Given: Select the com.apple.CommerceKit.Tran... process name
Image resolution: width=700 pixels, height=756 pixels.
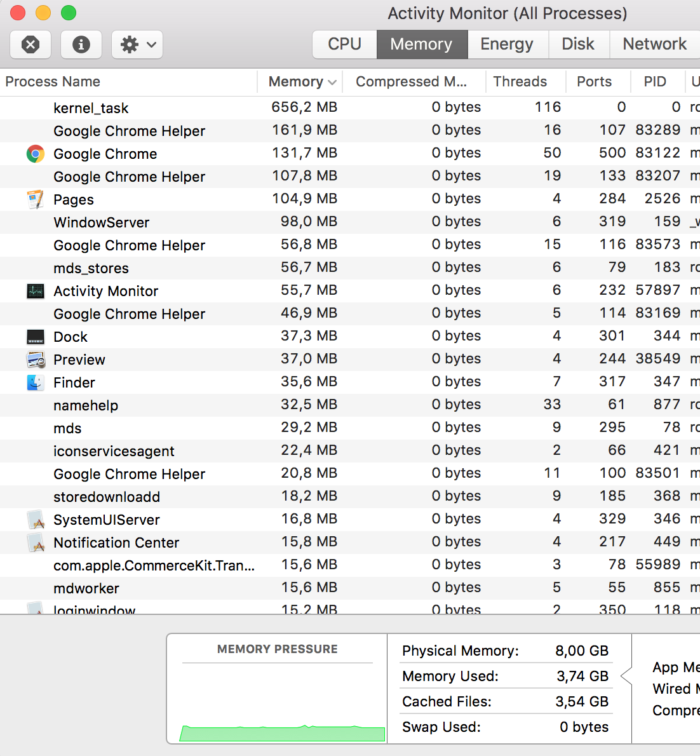Looking at the screenshot, I should [154, 565].
